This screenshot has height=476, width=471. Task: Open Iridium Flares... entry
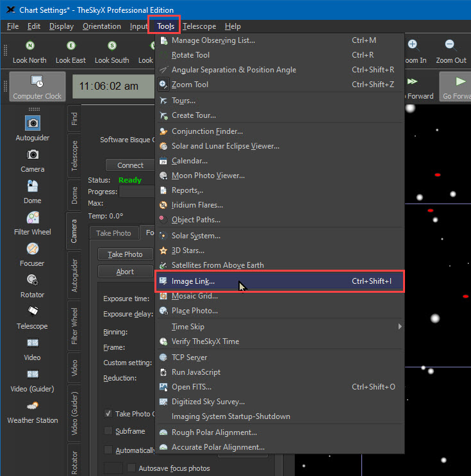click(x=279, y=205)
